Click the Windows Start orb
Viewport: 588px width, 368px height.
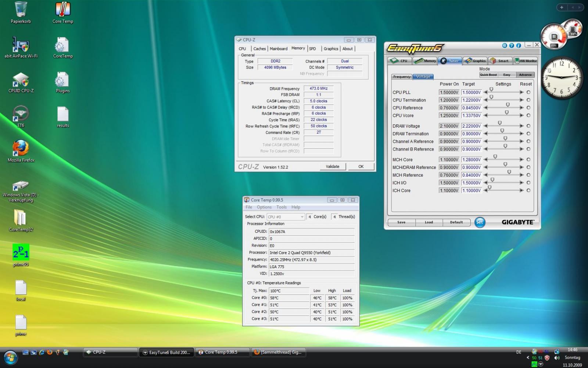[x=10, y=357]
